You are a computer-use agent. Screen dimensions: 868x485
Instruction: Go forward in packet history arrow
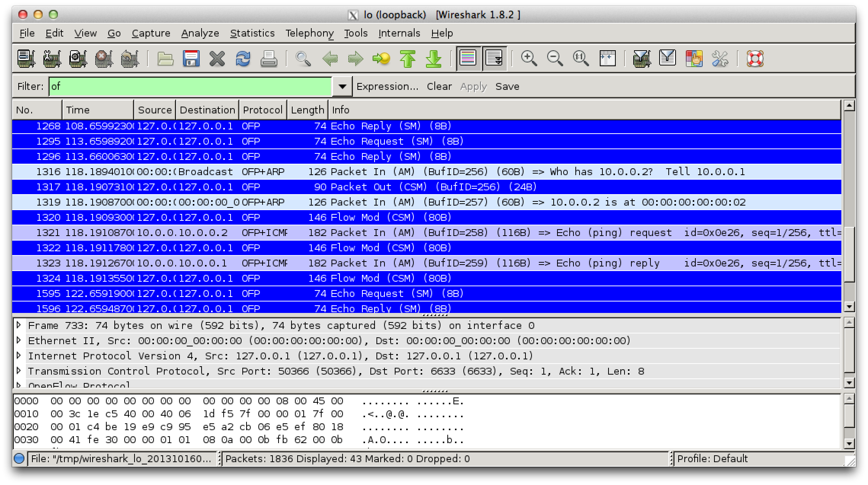(x=356, y=59)
